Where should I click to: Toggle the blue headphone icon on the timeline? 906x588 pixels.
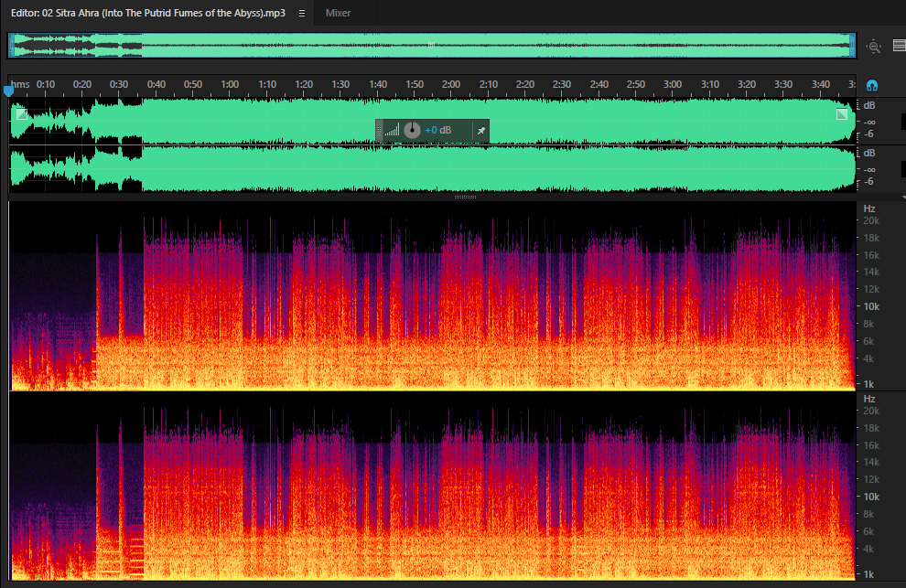pos(872,85)
